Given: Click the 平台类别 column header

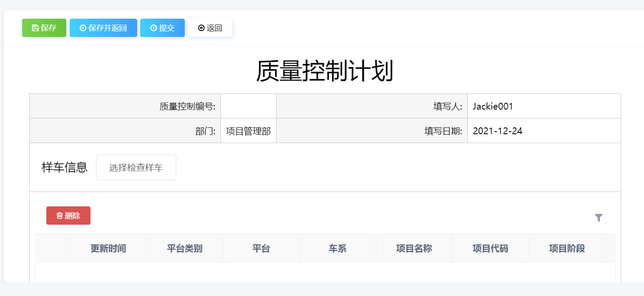Looking at the screenshot, I should (185, 248).
